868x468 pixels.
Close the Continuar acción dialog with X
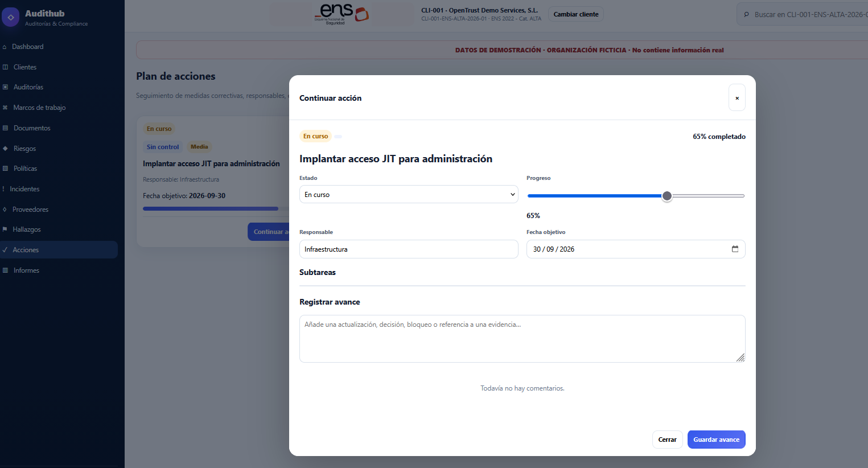(737, 98)
